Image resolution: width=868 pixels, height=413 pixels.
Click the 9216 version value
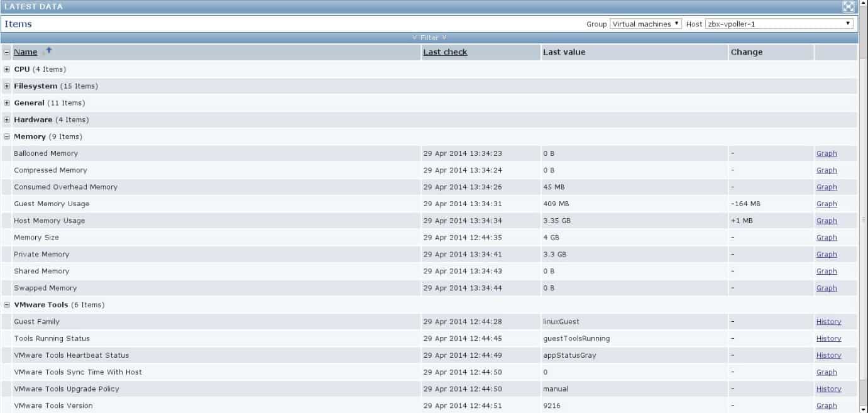click(x=551, y=406)
